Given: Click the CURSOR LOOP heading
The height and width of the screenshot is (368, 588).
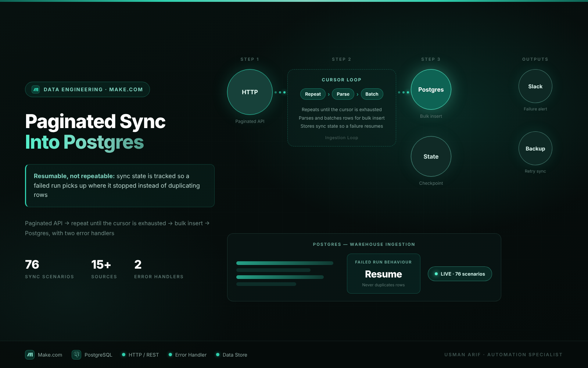Looking at the screenshot, I should [x=342, y=80].
